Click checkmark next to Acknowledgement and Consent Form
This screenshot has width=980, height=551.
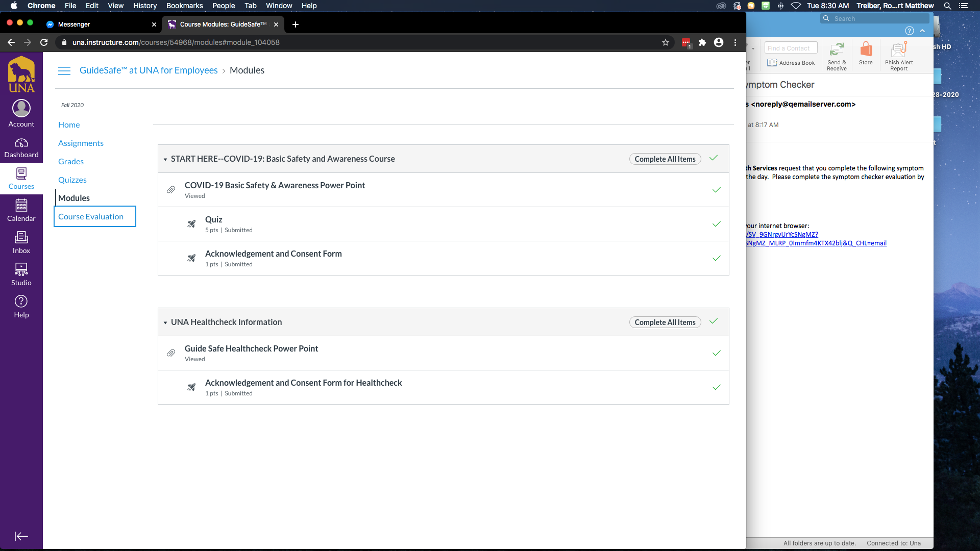716,258
